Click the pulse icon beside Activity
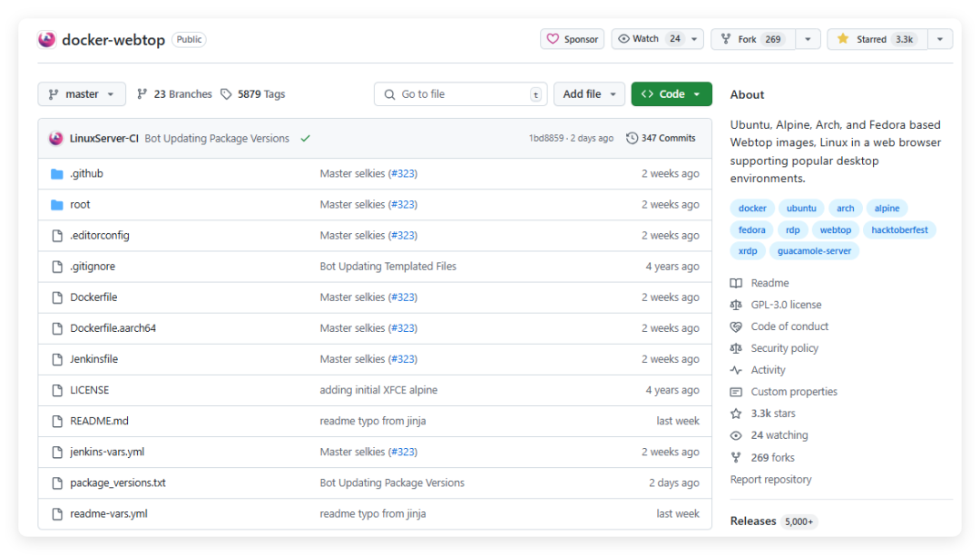This screenshot has width=980, height=555. pos(736,370)
